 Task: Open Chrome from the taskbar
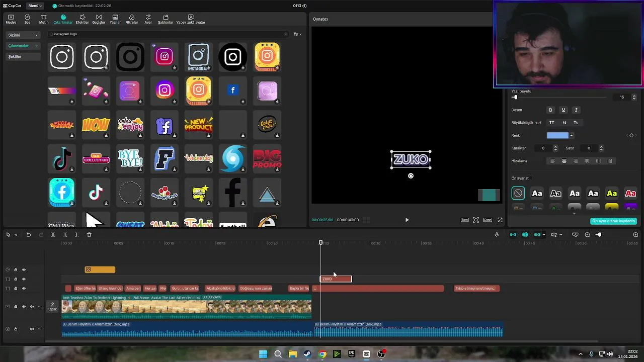click(323, 354)
